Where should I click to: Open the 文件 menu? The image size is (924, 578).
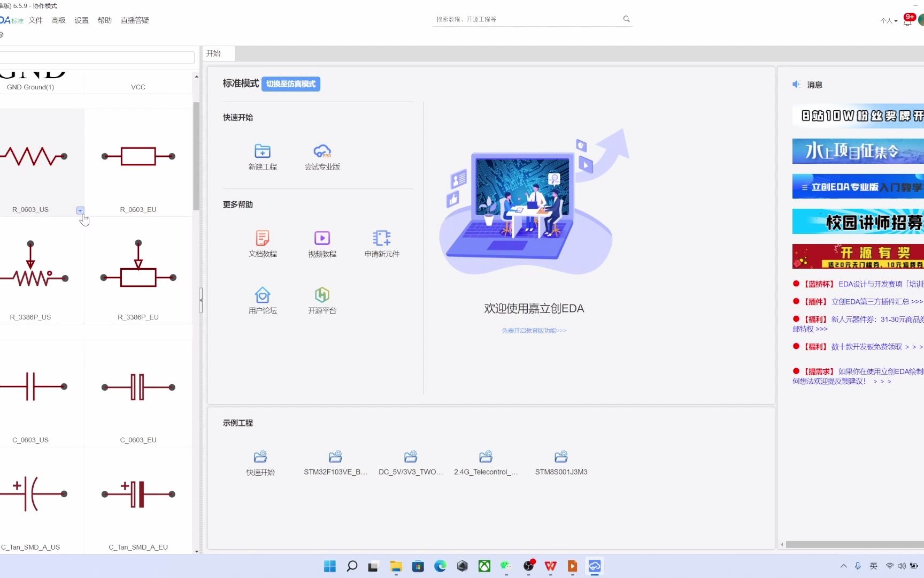pos(35,20)
